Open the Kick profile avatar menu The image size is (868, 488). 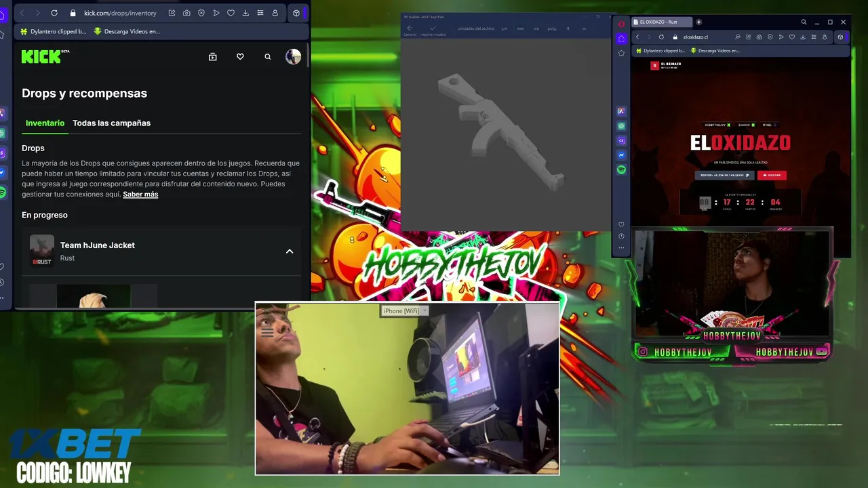pyautogui.click(x=293, y=57)
